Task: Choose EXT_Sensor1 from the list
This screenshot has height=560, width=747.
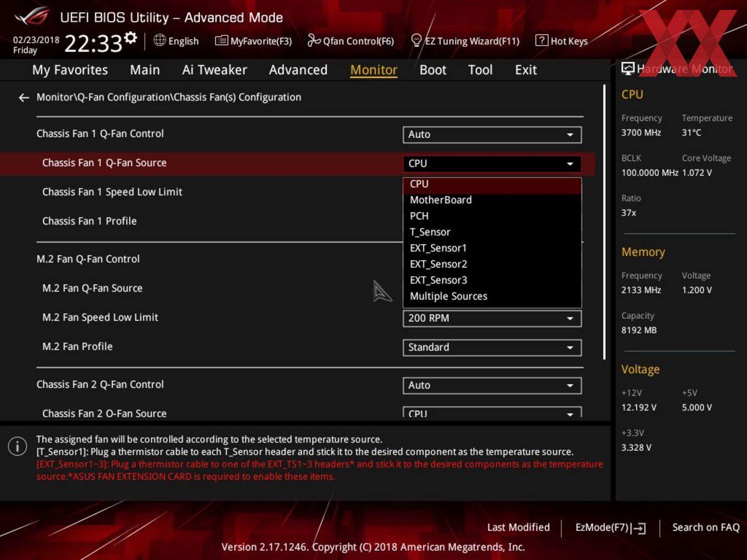Action: pos(492,248)
